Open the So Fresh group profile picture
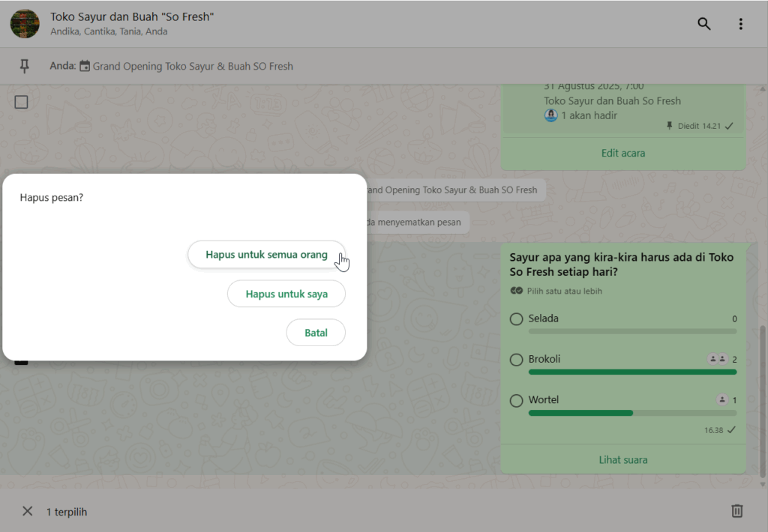The width and height of the screenshot is (768, 532). (25, 24)
